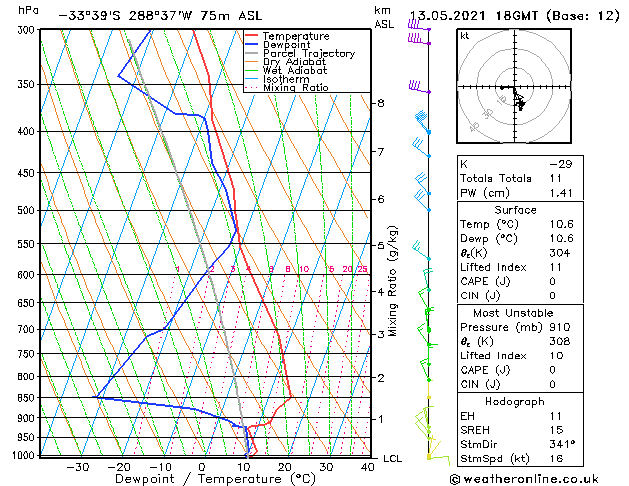This screenshot has height=486, width=629.
Task: Click the topmost purple wind barb
Action: point(419,26)
